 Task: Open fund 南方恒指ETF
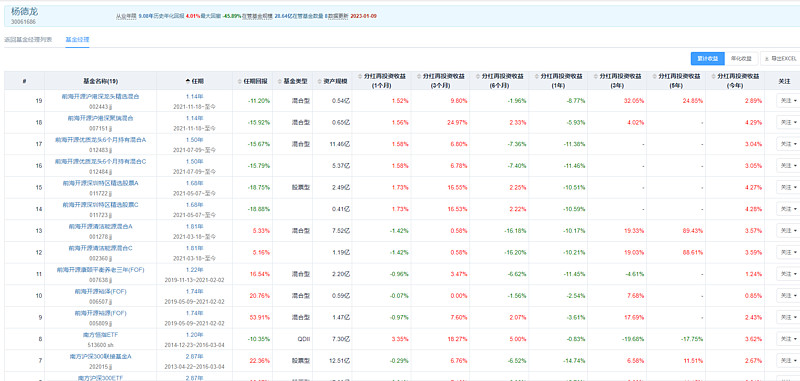click(x=101, y=335)
